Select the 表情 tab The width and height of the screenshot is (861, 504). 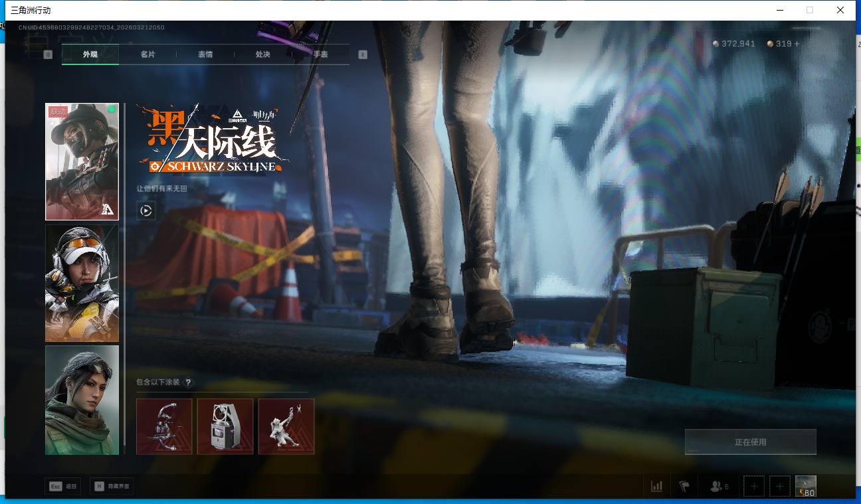coord(205,54)
